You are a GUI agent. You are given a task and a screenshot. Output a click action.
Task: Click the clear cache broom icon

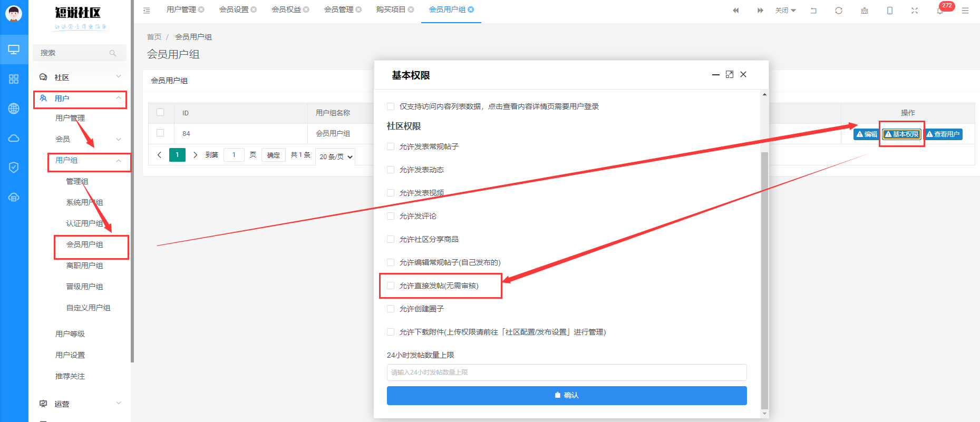(x=865, y=10)
